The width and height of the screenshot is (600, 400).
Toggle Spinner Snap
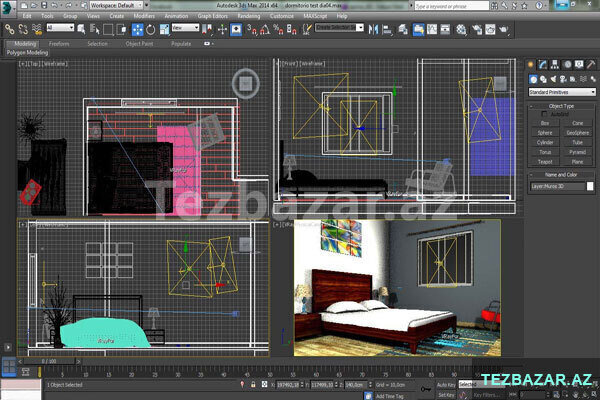292,29
